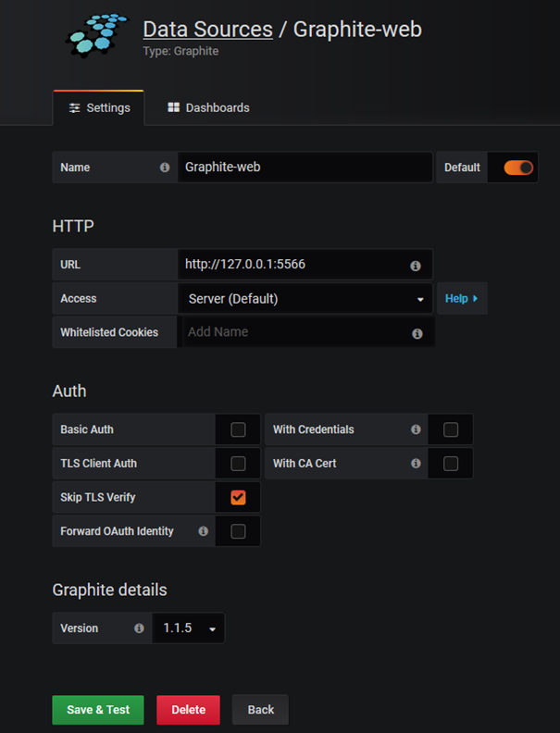Click the Version info icon
Image resolution: width=560 pixels, height=733 pixels.
click(139, 628)
